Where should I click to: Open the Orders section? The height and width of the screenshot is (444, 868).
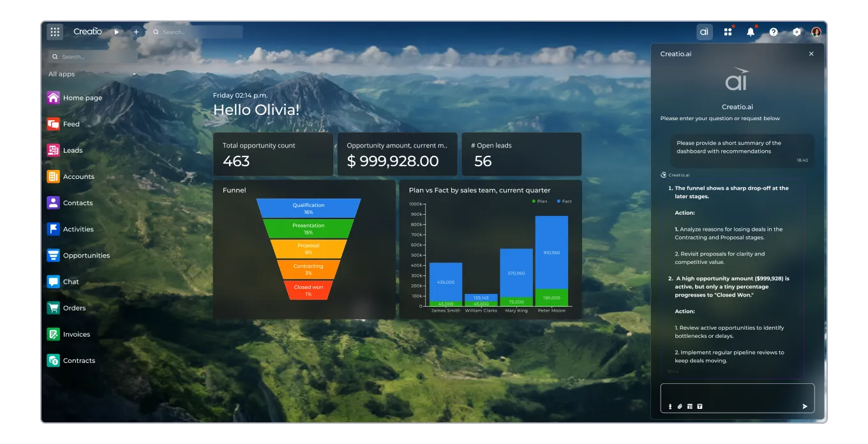click(x=66, y=308)
